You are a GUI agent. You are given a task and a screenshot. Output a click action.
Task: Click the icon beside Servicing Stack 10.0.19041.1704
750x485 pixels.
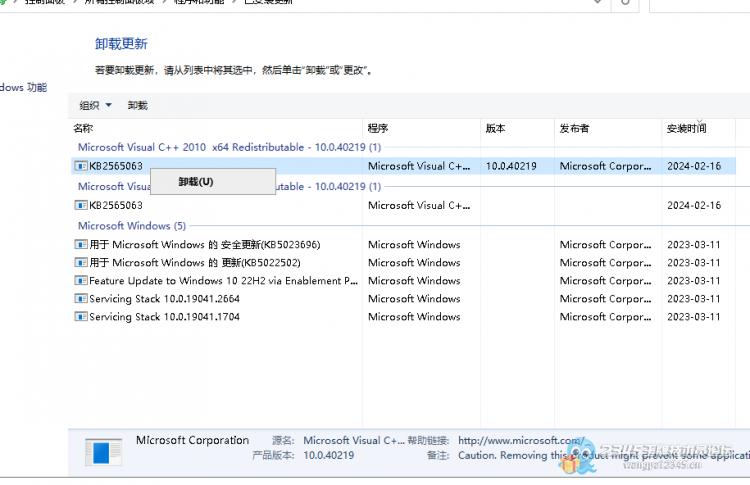[x=81, y=317]
